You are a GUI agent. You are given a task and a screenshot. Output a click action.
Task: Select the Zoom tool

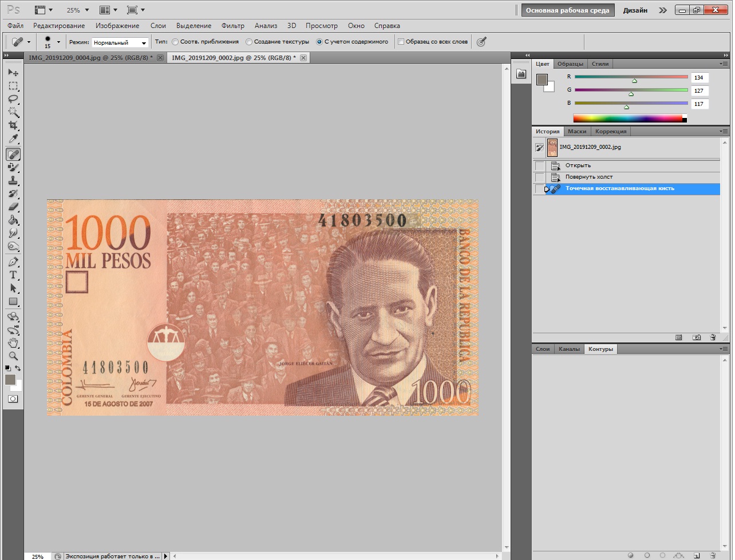pos(13,356)
